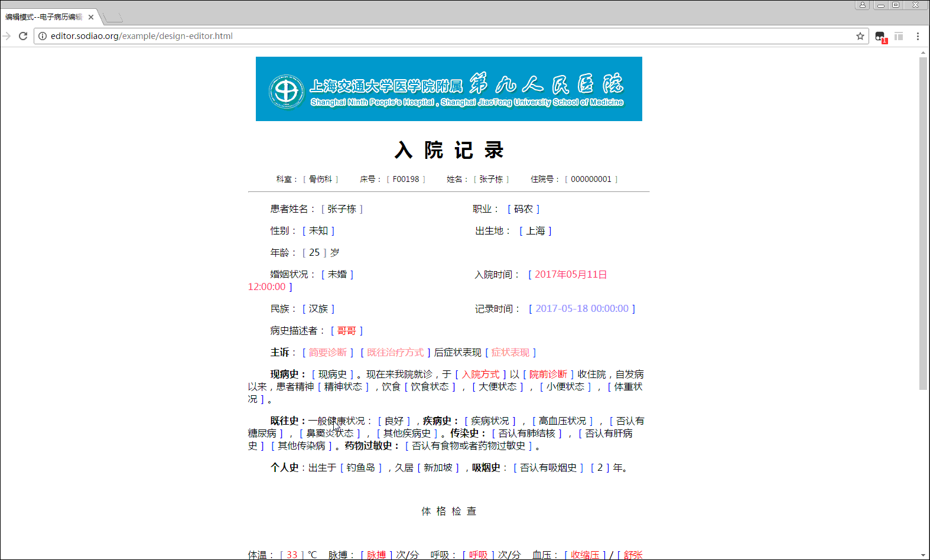Open the 饮食状态 field
Image resolution: width=930 pixels, height=560 pixels.
(x=430, y=387)
